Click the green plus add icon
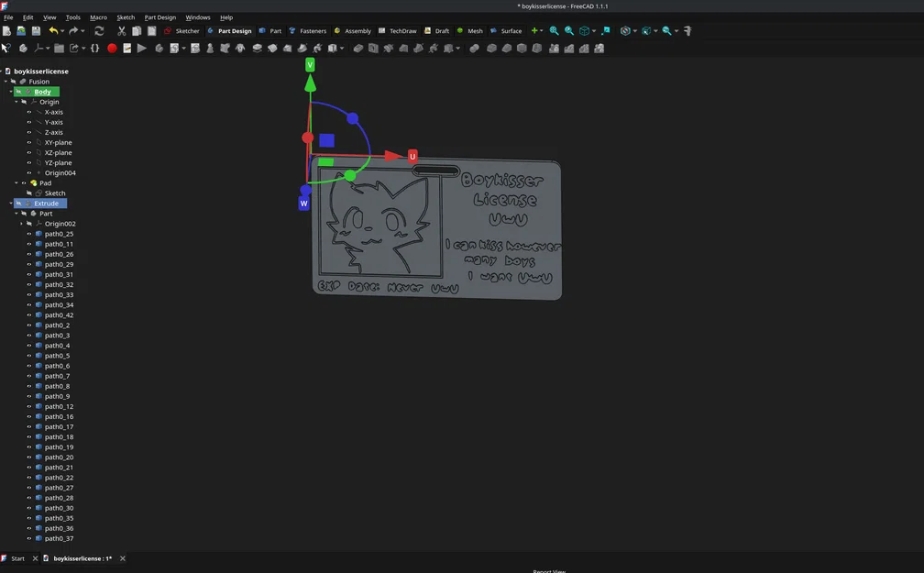 coord(533,30)
